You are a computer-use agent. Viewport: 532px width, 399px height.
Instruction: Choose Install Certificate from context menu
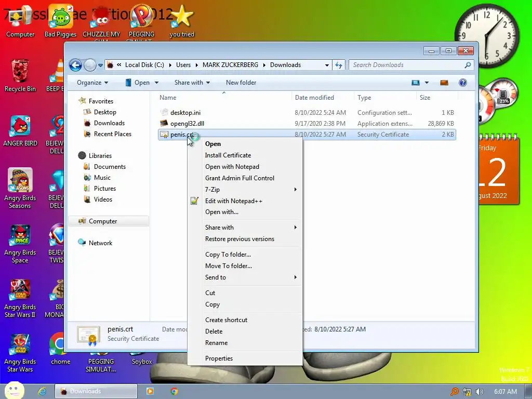[245, 155]
